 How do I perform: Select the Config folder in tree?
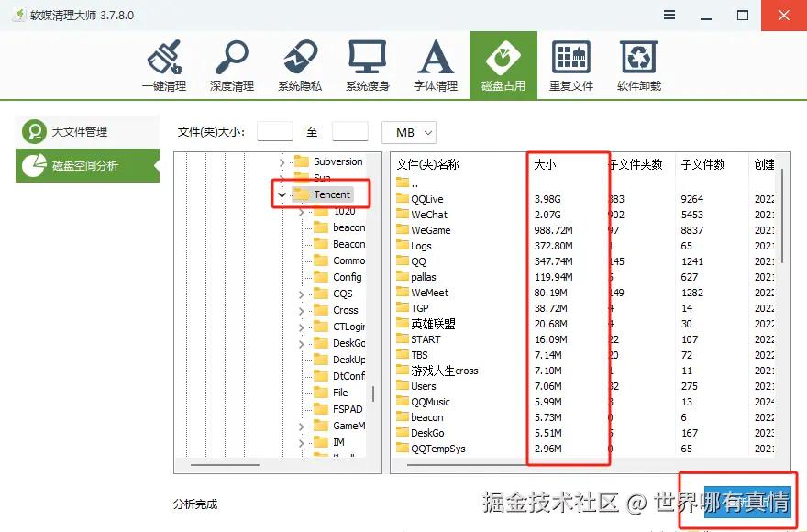click(x=347, y=277)
